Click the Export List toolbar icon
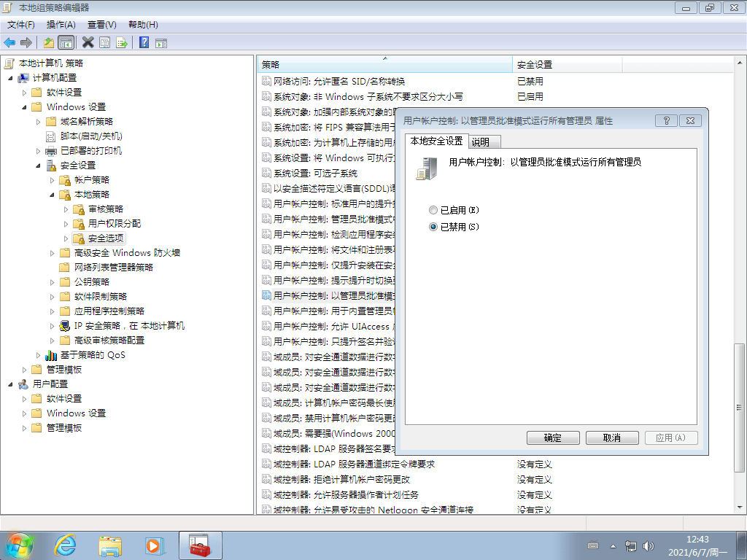This screenshot has height=560, width=747. pyautogui.click(x=122, y=42)
